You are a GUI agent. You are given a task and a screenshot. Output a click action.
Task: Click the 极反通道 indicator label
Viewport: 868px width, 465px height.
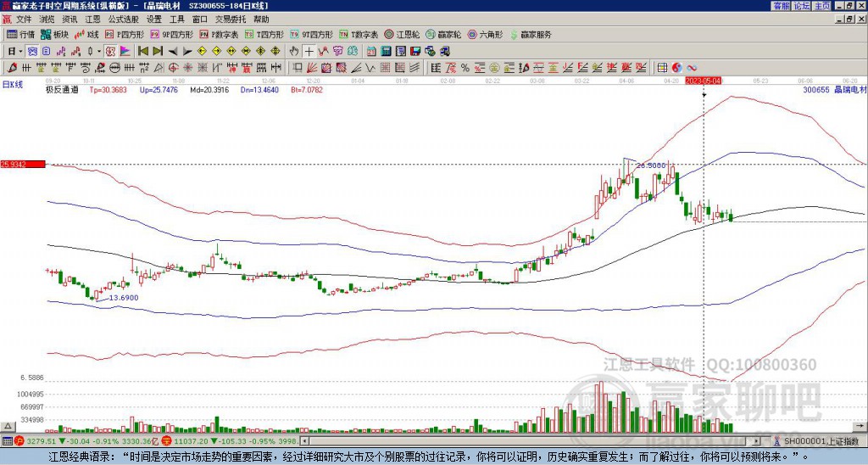[x=62, y=89]
